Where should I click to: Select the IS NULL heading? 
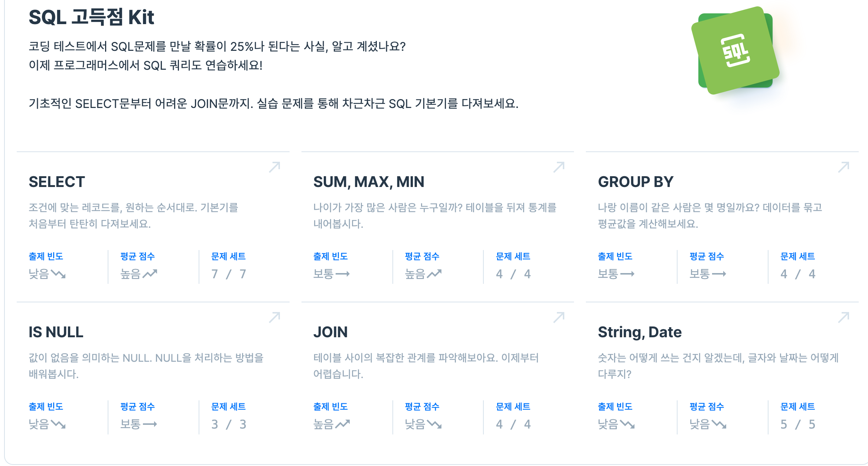point(56,332)
